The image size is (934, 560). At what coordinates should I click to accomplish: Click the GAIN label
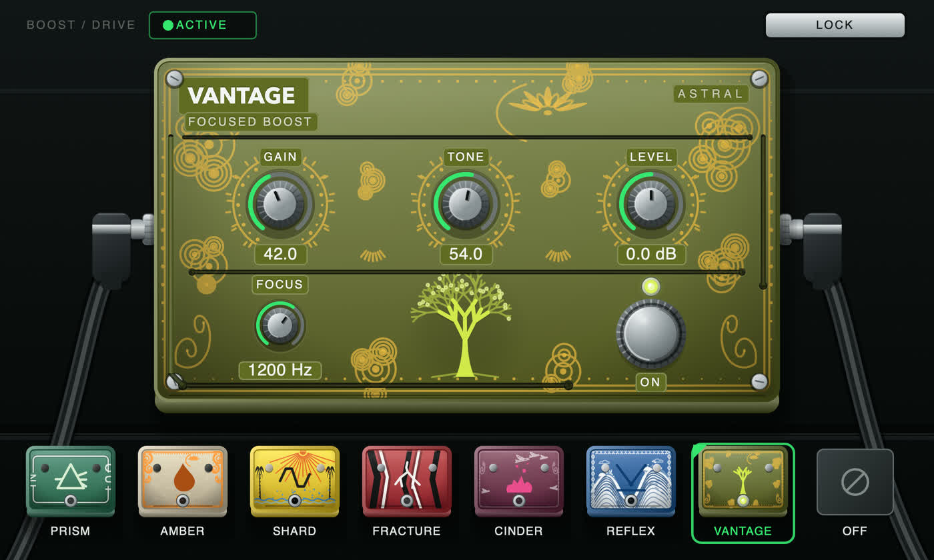pyautogui.click(x=280, y=157)
